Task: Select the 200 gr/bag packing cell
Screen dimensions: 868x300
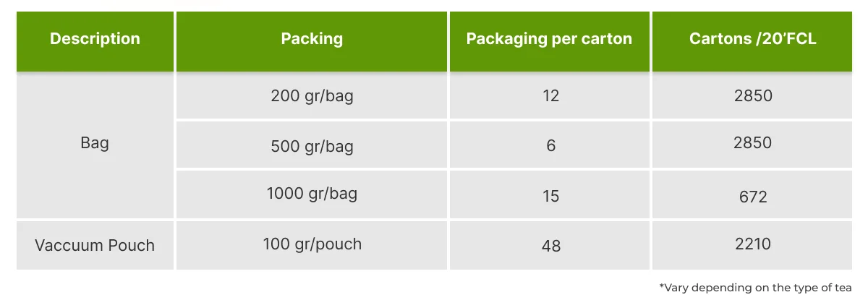Action: tap(312, 95)
